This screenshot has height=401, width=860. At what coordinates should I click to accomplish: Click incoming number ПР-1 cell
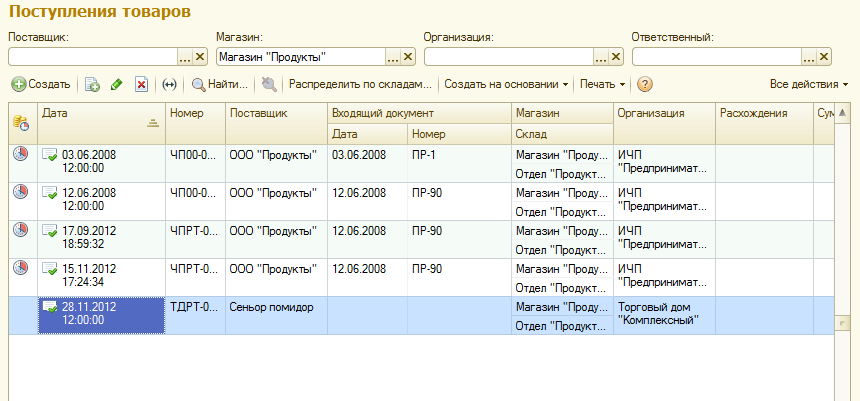[x=460, y=163]
